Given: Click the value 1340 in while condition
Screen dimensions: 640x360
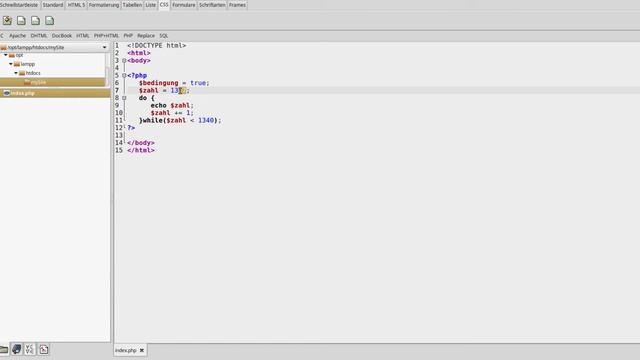Looking at the screenshot, I should [x=206, y=120].
